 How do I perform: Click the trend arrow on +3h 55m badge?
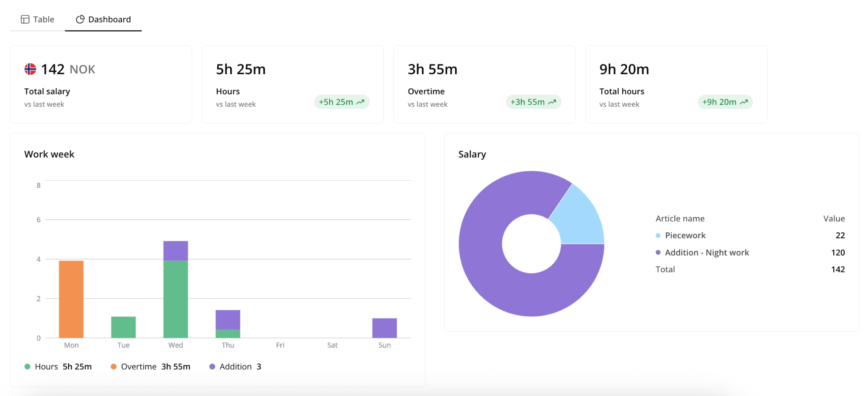(x=552, y=102)
